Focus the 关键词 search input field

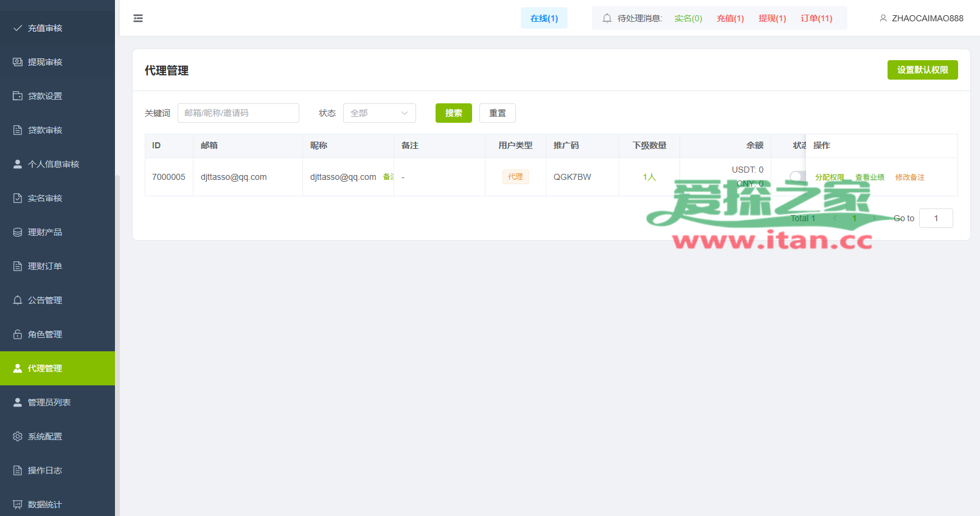(238, 113)
